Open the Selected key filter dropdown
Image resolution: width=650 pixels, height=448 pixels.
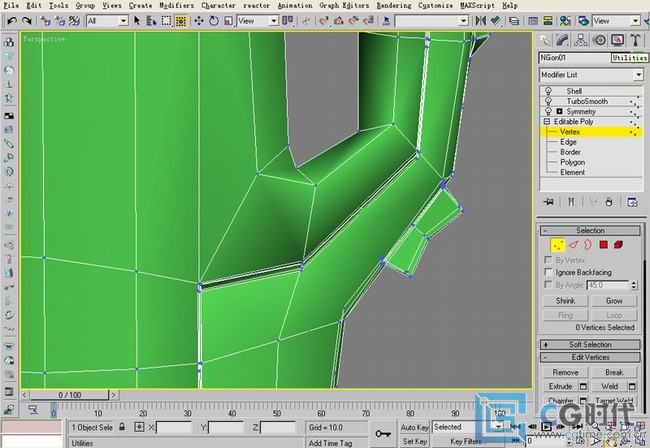(x=498, y=427)
